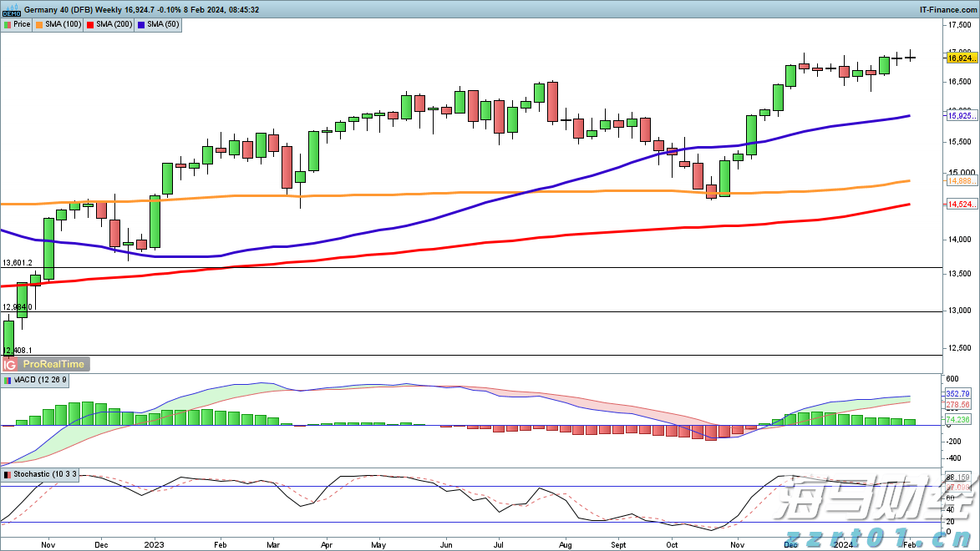Click the 12,408.1 horizontal level label

18,350
